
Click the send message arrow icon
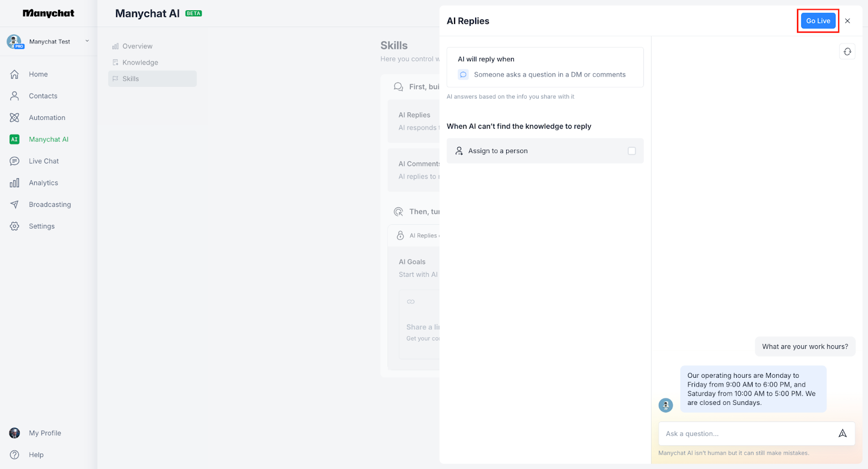click(842, 433)
